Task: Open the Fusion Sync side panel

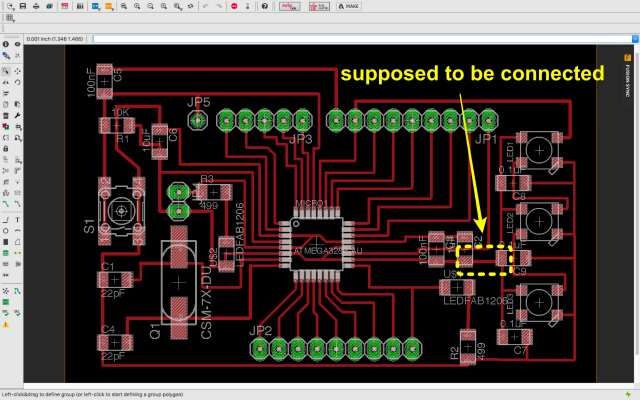Action: click(627, 76)
